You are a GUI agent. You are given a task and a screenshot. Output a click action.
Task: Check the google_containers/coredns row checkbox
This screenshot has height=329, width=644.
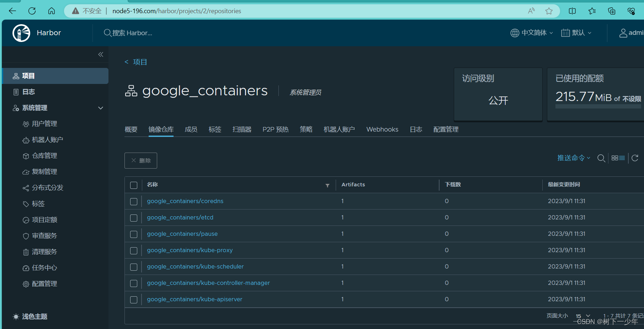[x=134, y=202]
